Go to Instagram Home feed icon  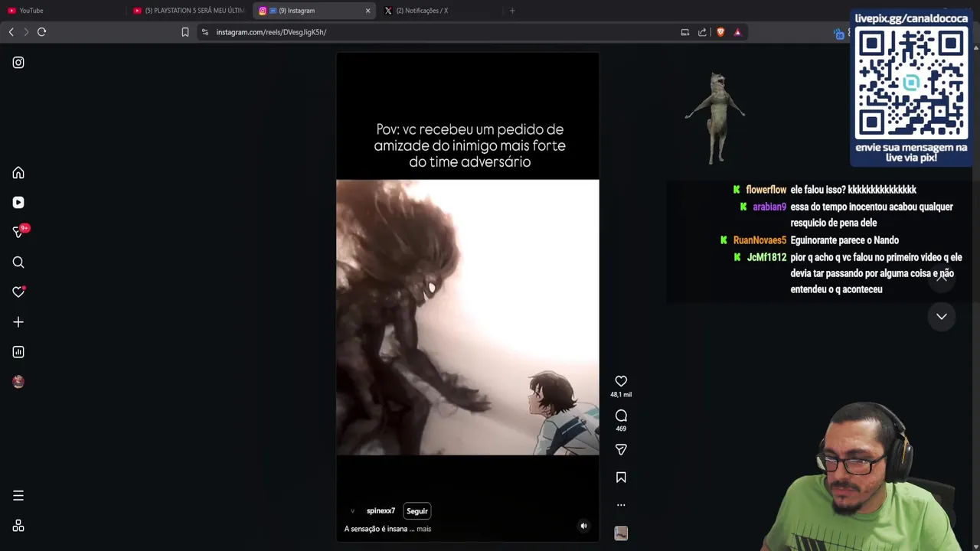pos(18,173)
